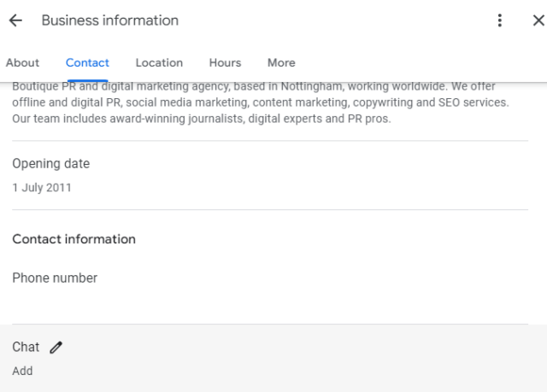The image size is (547, 392).
Task: Select the Contact tab
Action: 87,62
